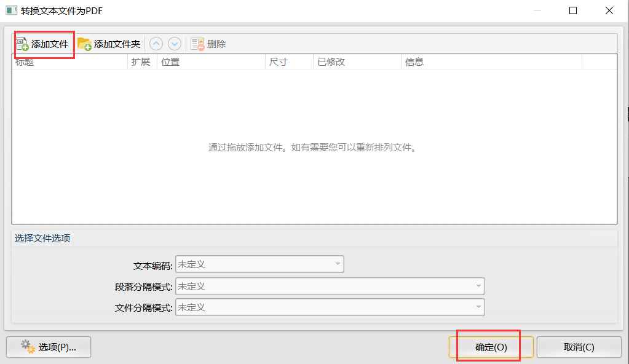Click the Add Files (添加文件) icon

(x=22, y=44)
